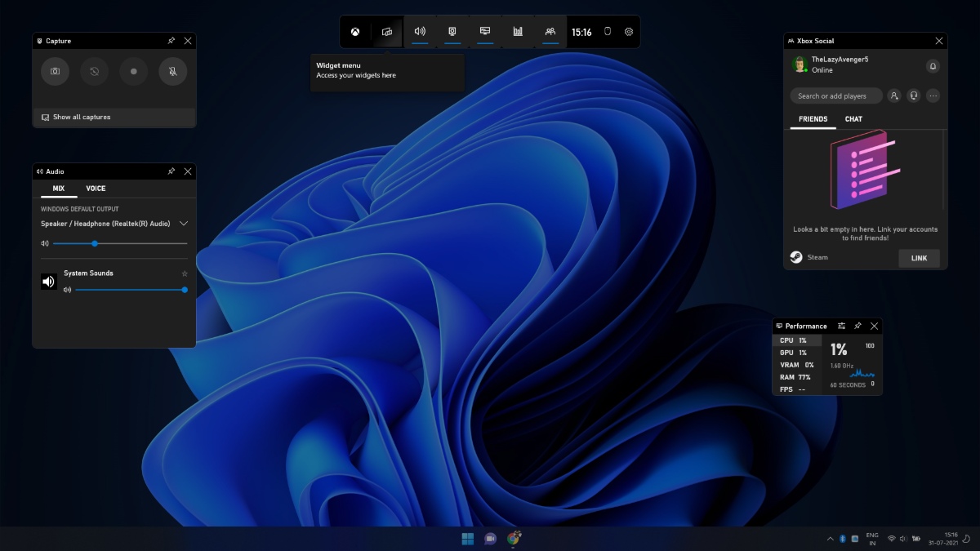Click the Google Chrome taskbar icon

pos(514,538)
